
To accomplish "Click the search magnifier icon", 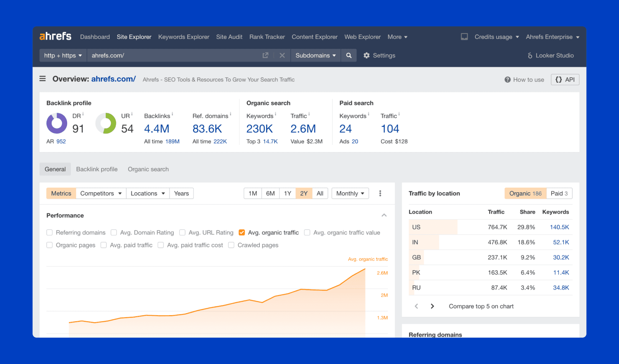I will (x=349, y=55).
